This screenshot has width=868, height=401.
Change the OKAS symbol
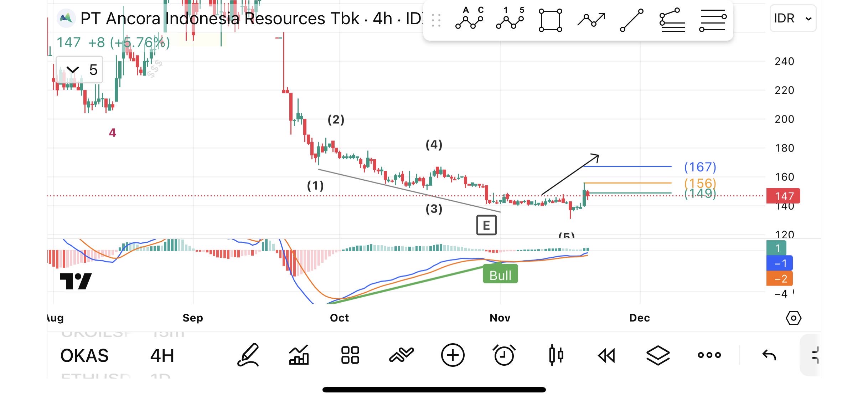point(84,356)
